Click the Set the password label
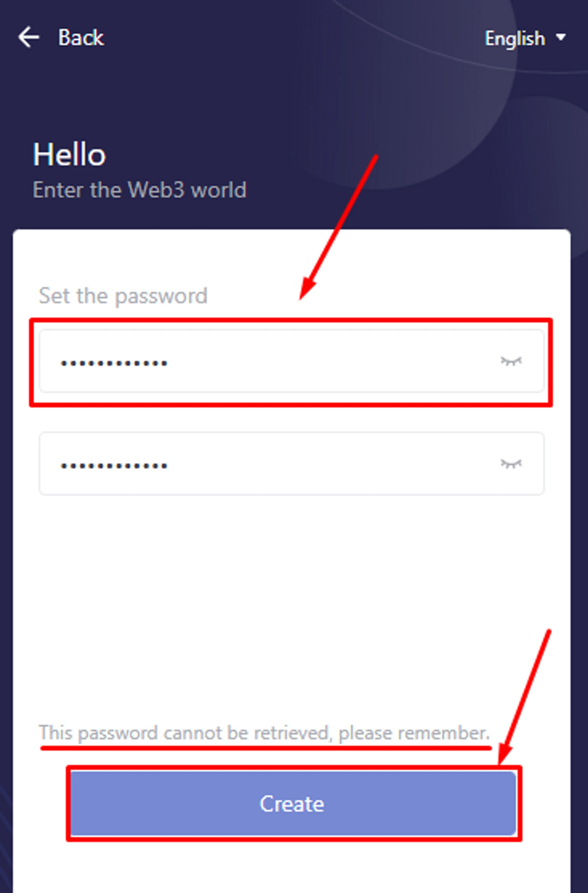The height and width of the screenshot is (893, 588). click(x=123, y=296)
